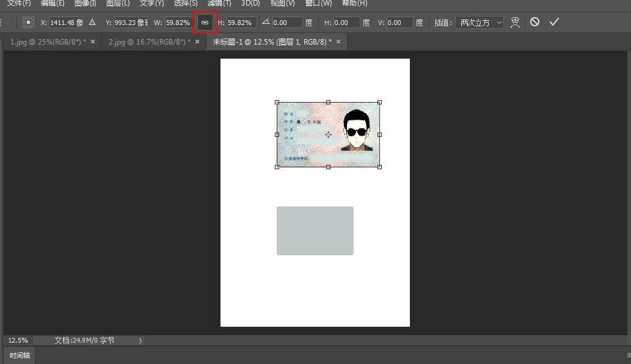
Task: Click the gray rounded rectangle on canvas
Action: (x=315, y=231)
